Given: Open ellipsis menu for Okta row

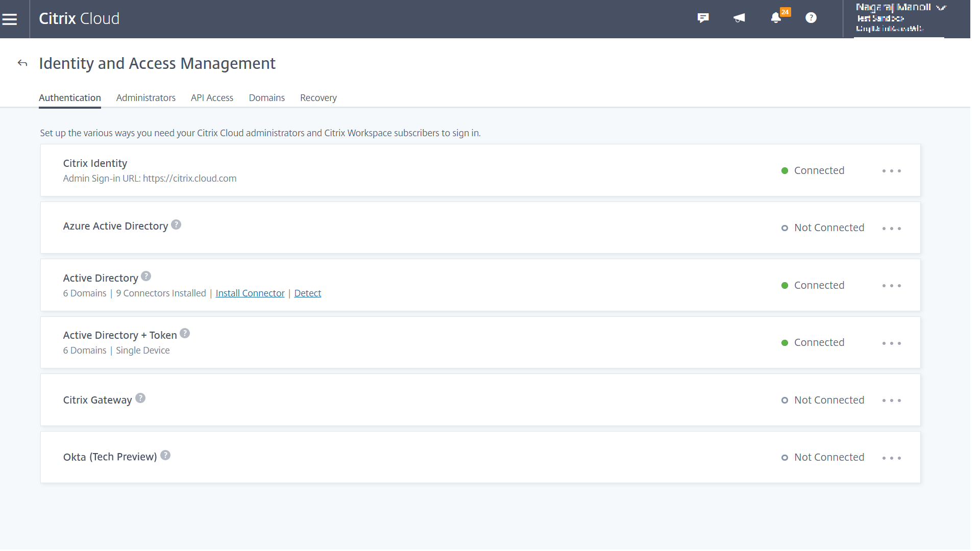Looking at the screenshot, I should [x=891, y=458].
